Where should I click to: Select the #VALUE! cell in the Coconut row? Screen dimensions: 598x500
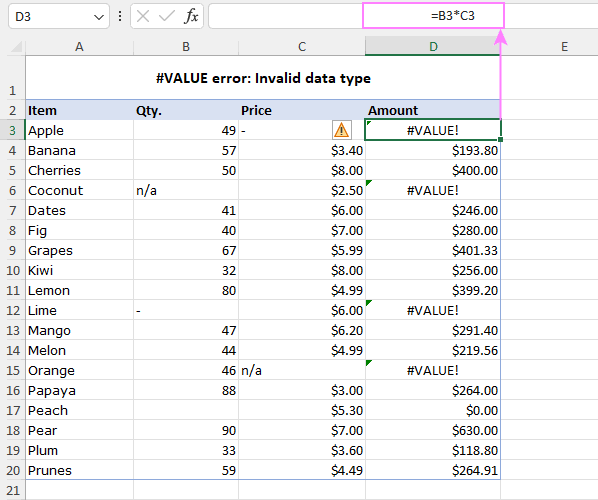[x=433, y=190]
